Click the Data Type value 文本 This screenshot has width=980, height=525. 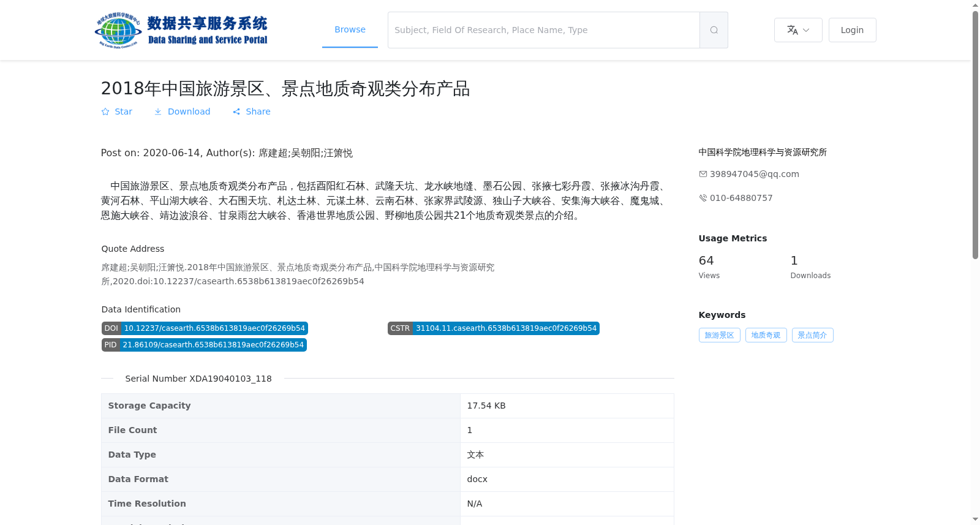point(475,455)
